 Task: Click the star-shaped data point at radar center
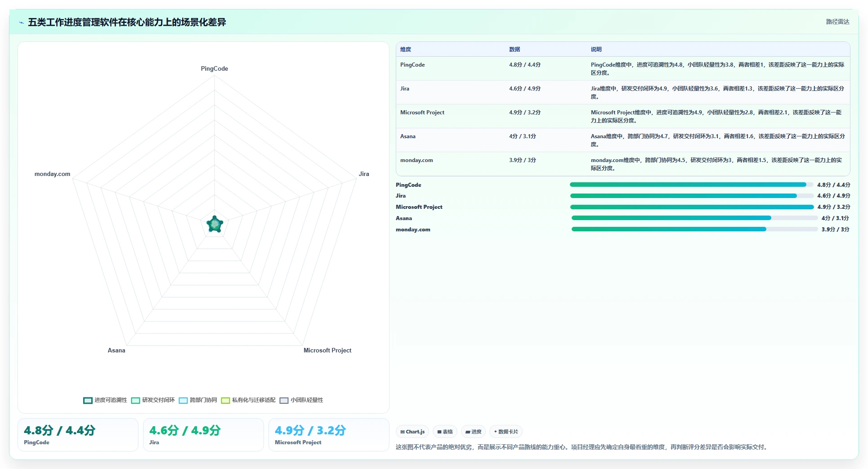pos(215,224)
